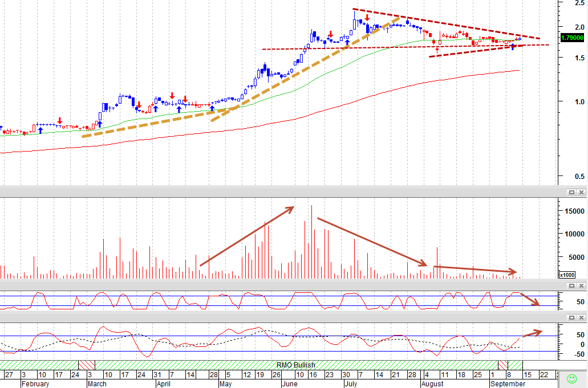Click the red sell arrow near February 17

[60, 121]
